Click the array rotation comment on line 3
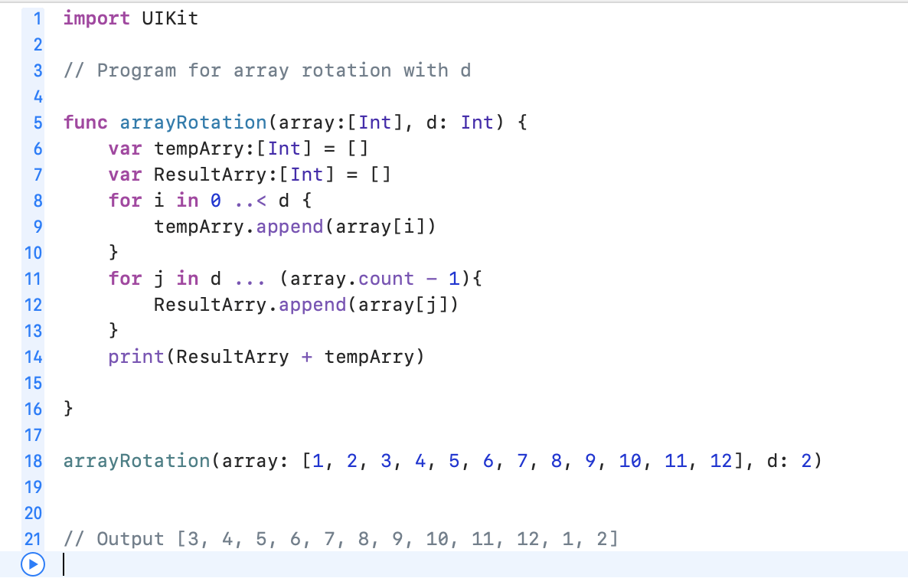 click(x=268, y=70)
